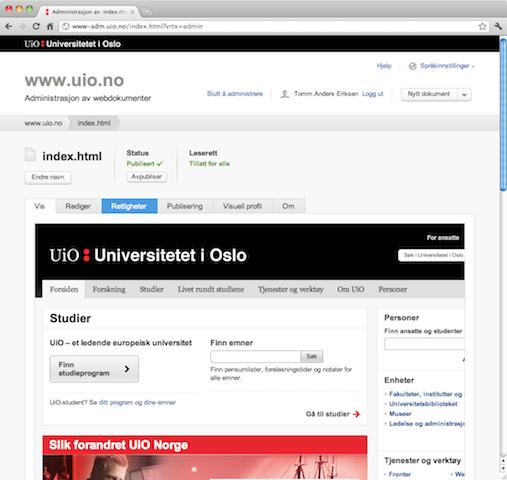Open the Publisering tab
507x480 pixels.
[185, 206]
